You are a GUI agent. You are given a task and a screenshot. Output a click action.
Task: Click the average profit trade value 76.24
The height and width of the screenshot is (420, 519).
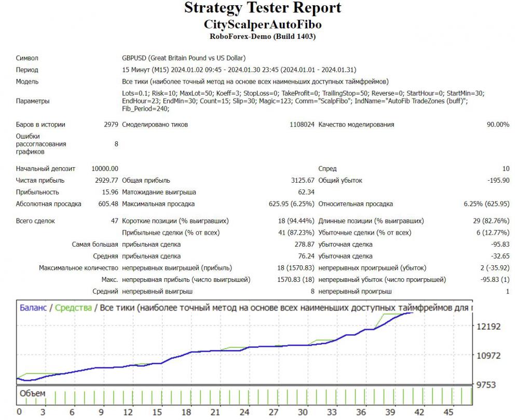(x=306, y=256)
